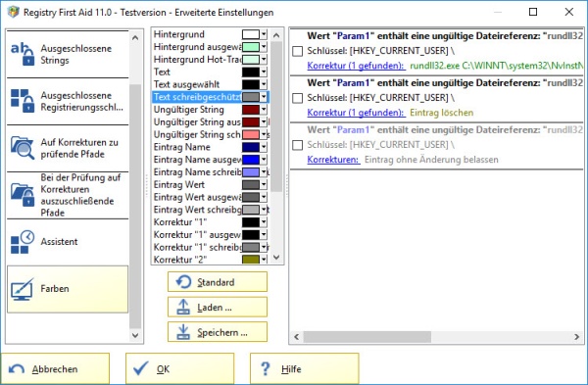Click the preview pane scroll right arrow
The width and height of the screenshot is (588, 385).
577,337
